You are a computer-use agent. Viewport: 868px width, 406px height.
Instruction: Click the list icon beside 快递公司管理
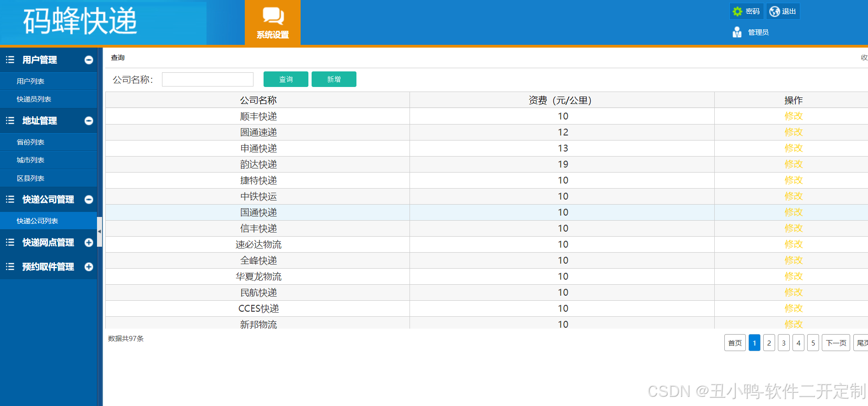click(x=10, y=200)
